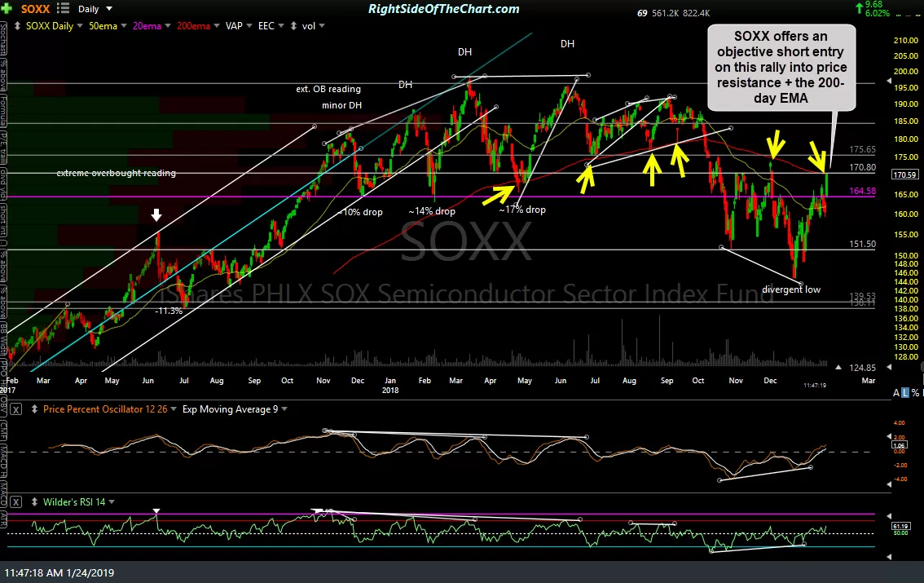The image size is (924, 583).
Task: Close the Price Percent Oscillator pane
Action: (16, 409)
